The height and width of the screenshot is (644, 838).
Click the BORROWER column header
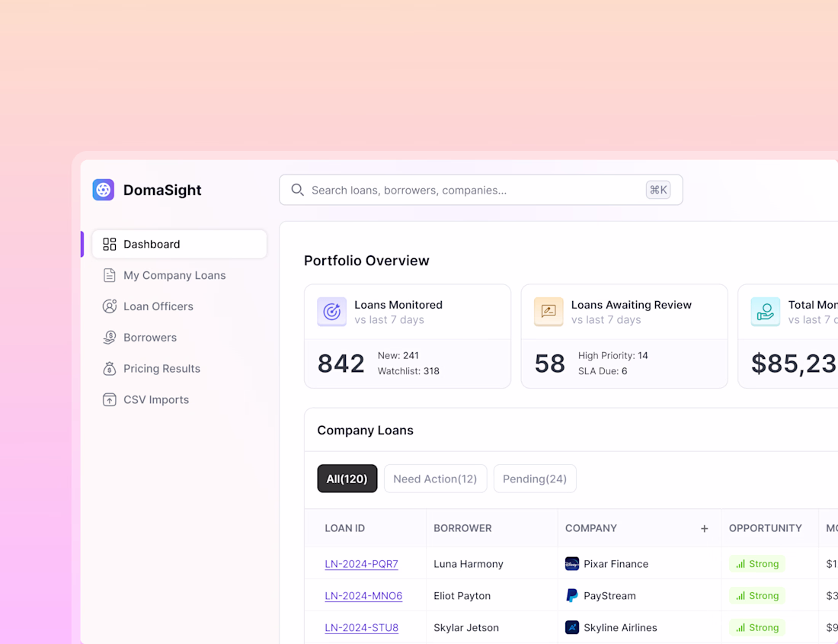click(x=462, y=528)
